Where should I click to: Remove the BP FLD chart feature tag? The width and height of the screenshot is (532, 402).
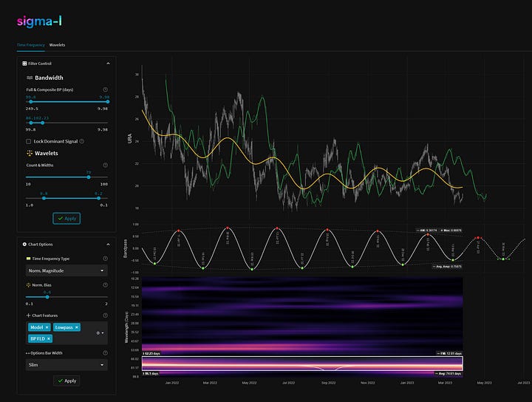point(49,338)
